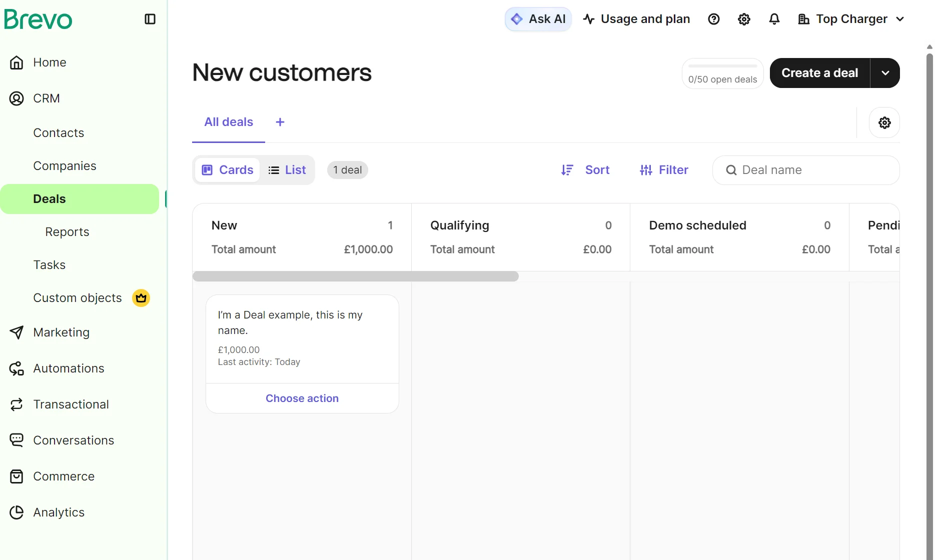Open Custom objects in the sidebar
The image size is (935, 560).
pyautogui.click(x=78, y=298)
